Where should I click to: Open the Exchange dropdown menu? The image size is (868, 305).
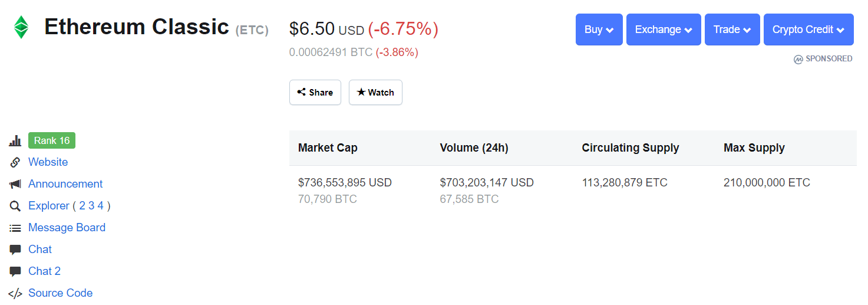point(664,29)
